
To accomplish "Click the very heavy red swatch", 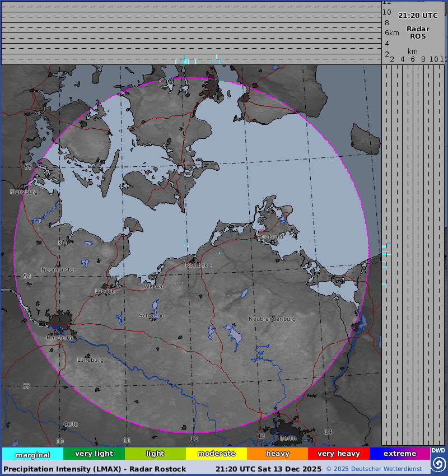I will pos(339,454).
